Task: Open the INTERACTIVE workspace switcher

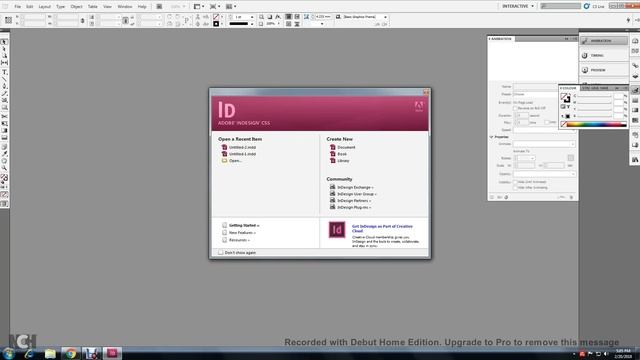Action: pyautogui.click(x=517, y=6)
